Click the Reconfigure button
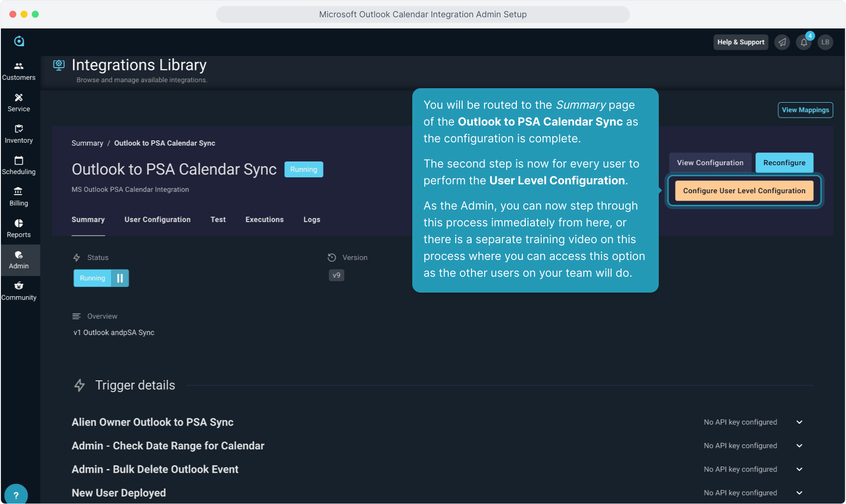Screen dimensions: 846x504 pos(784,163)
